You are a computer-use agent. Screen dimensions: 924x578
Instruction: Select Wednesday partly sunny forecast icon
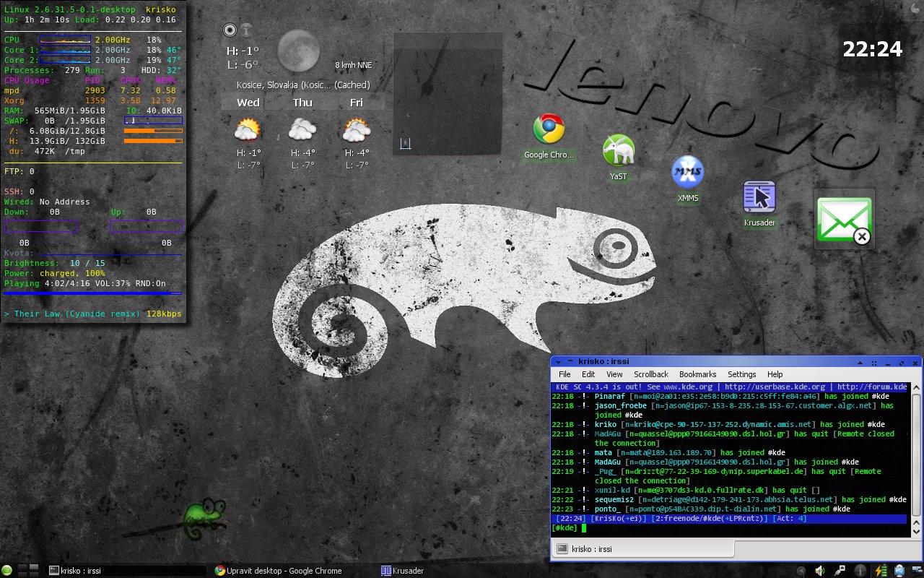[248, 131]
